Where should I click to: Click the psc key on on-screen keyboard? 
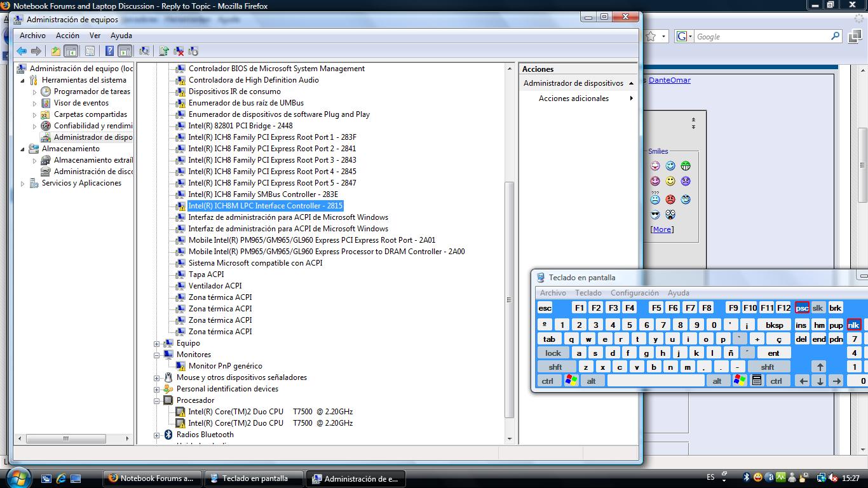(802, 308)
